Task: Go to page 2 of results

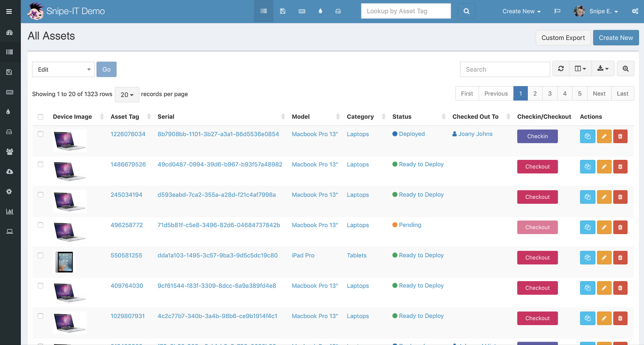Action: pyautogui.click(x=535, y=94)
